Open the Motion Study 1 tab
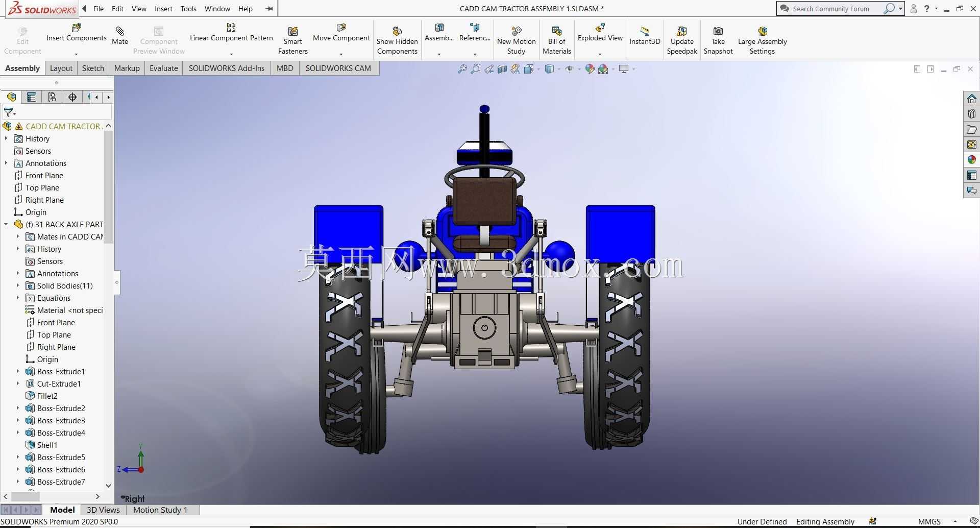The height and width of the screenshot is (528, 980). click(160, 510)
